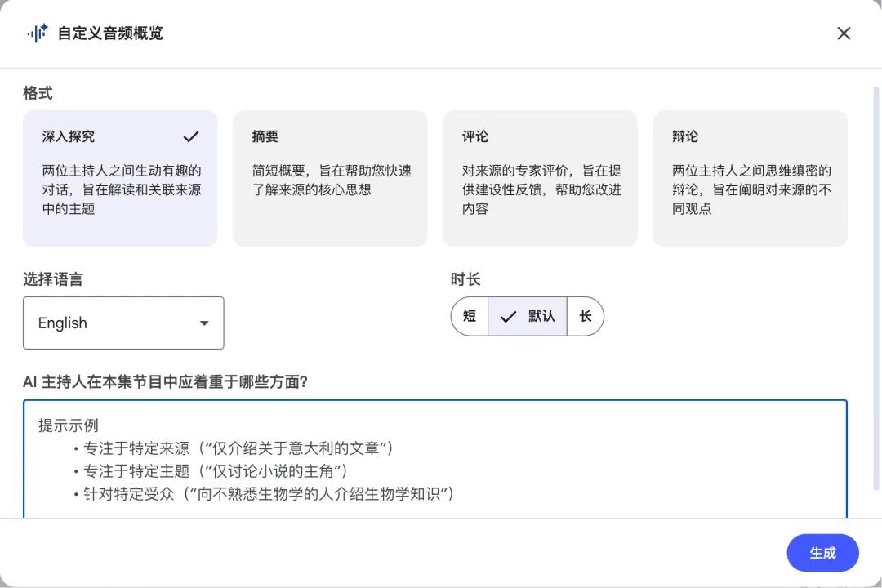Image resolution: width=882 pixels, height=588 pixels.
Task: Switch format to 评论
Action: pos(540,178)
